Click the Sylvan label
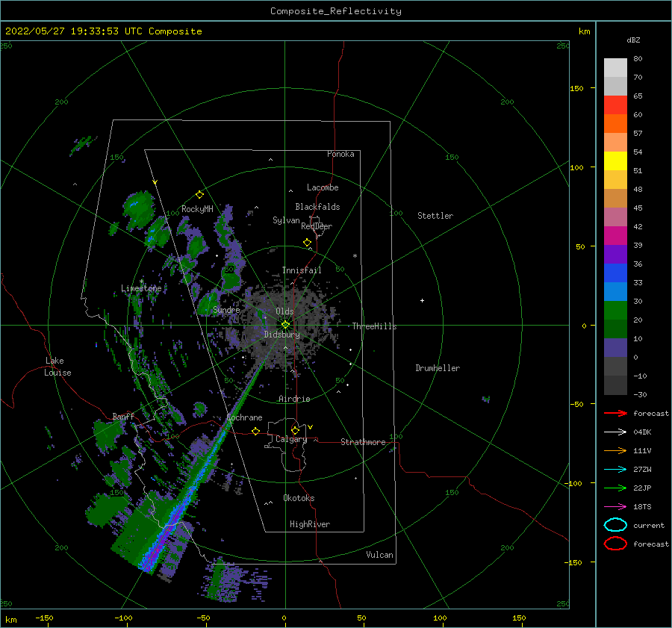The image size is (672, 628). pos(286,220)
